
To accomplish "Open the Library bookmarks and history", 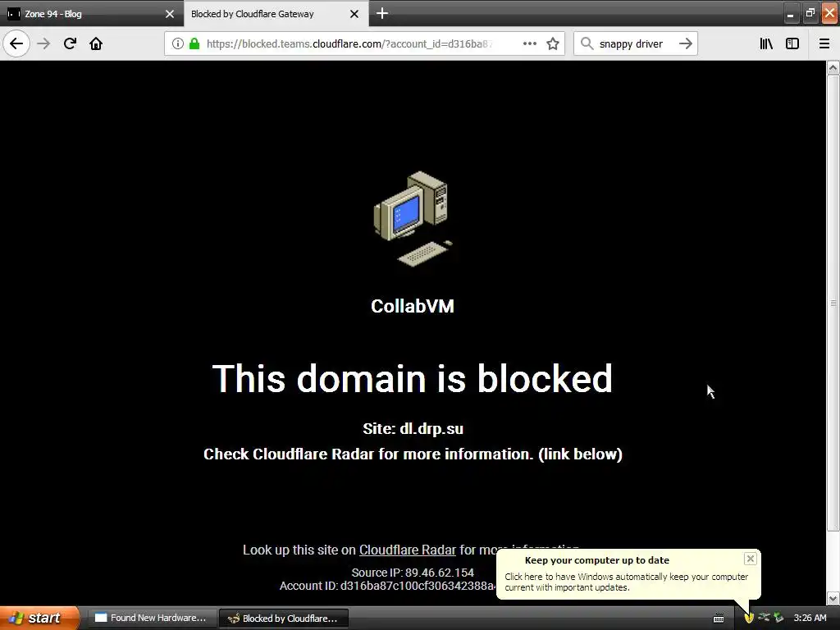I will pyautogui.click(x=767, y=43).
